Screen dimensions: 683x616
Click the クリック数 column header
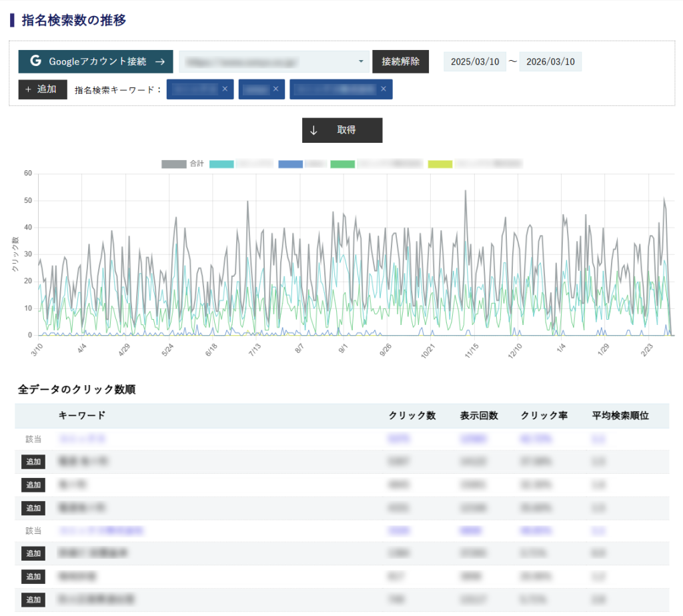coord(412,416)
